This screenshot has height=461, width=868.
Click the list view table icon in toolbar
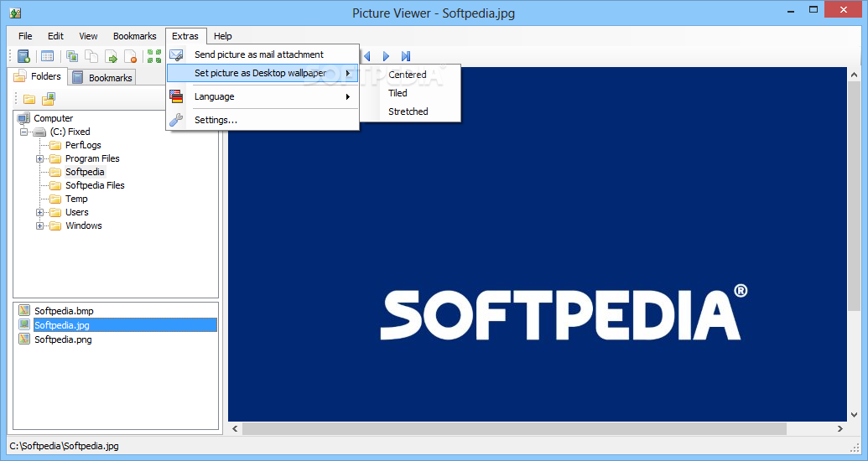coord(48,56)
